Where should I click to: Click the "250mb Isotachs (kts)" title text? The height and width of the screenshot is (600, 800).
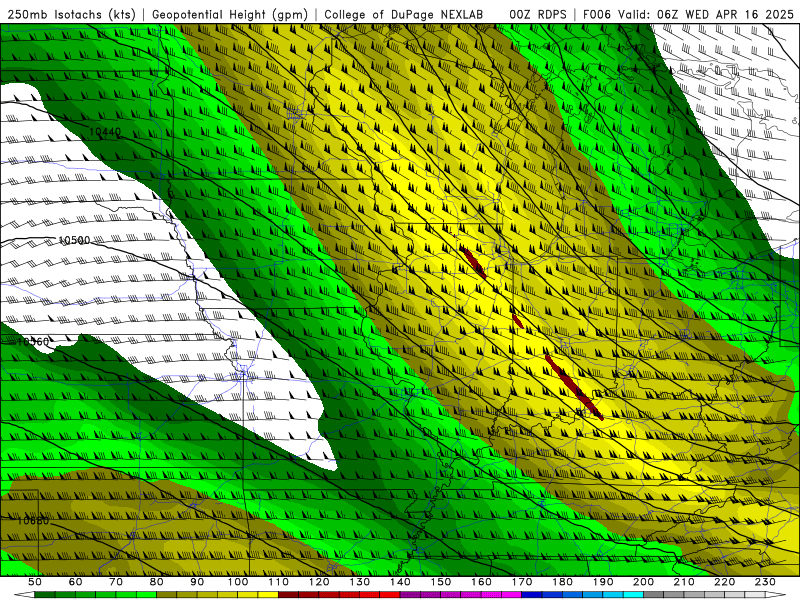pos(72,15)
